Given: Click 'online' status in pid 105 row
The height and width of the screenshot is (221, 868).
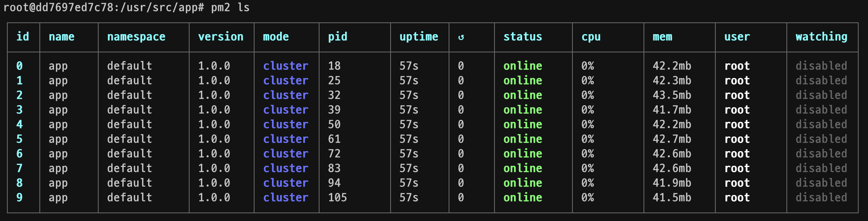Looking at the screenshot, I should tap(523, 197).
